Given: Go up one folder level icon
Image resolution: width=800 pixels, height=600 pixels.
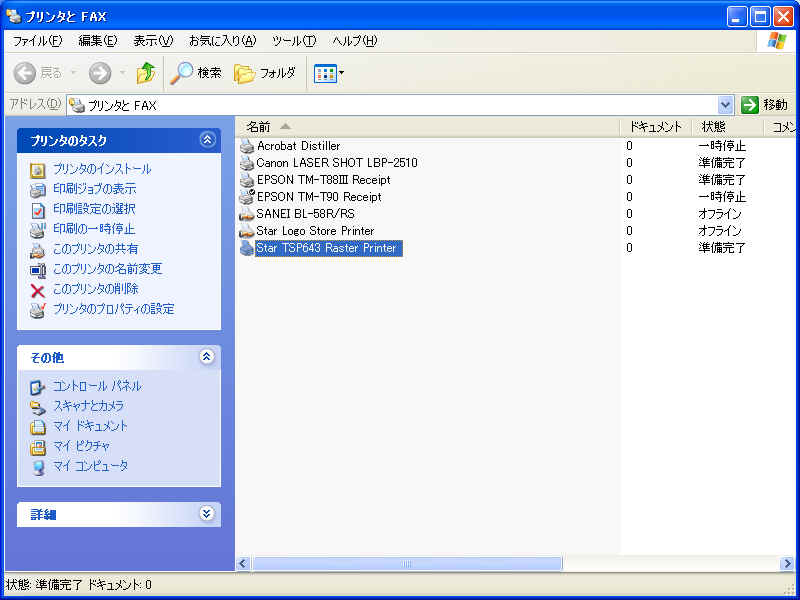Looking at the screenshot, I should [146, 73].
